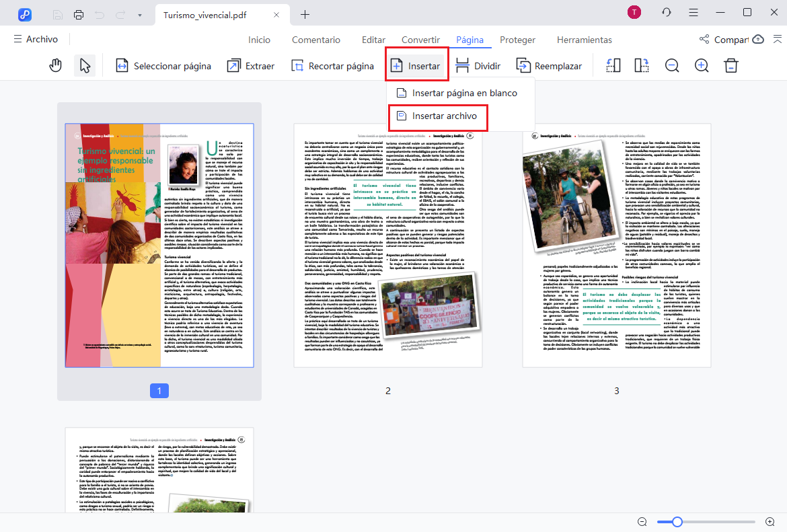The width and height of the screenshot is (787, 532).
Task: Zoom in thumbnails with toolbar magnifier
Action: (x=702, y=66)
